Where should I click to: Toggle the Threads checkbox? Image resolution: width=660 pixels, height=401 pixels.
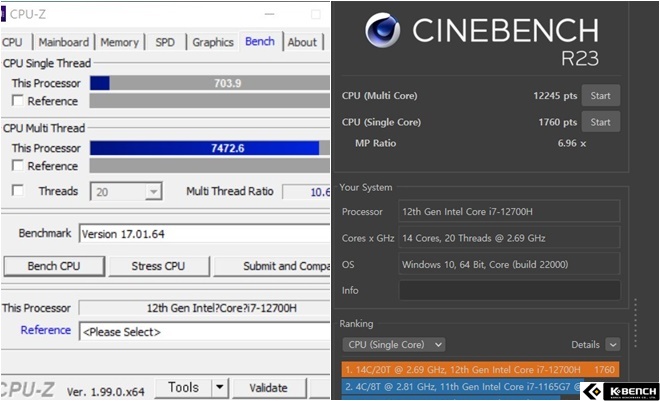pyautogui.click(x=18, y=190)
